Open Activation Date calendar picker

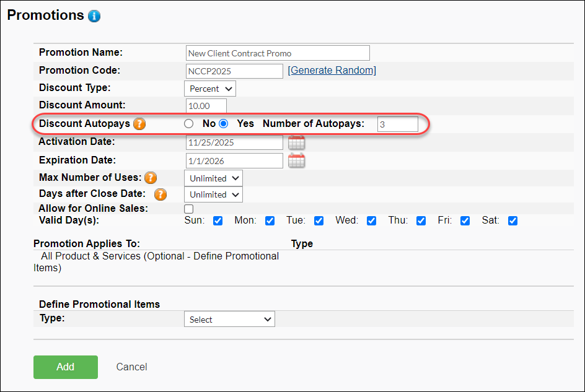pyautogui.click(x=297, y=142)
